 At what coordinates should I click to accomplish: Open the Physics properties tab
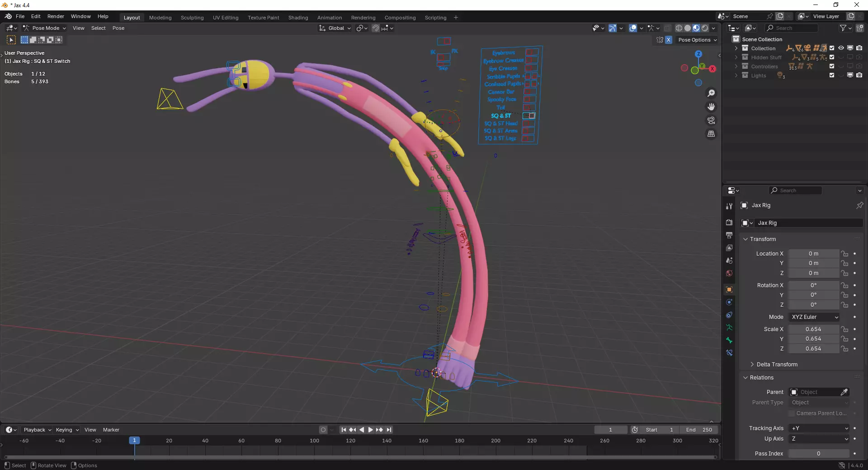(729, 302)
